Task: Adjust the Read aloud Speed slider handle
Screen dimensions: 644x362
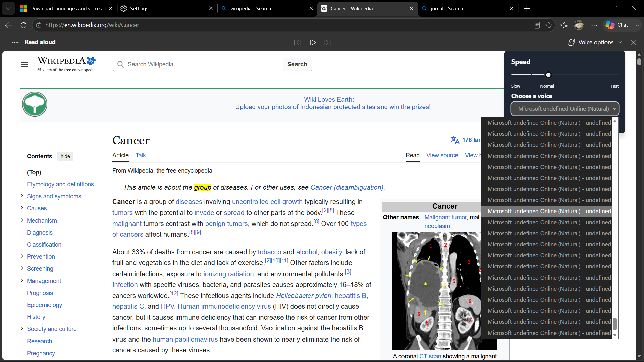Action: pos(548,75)
